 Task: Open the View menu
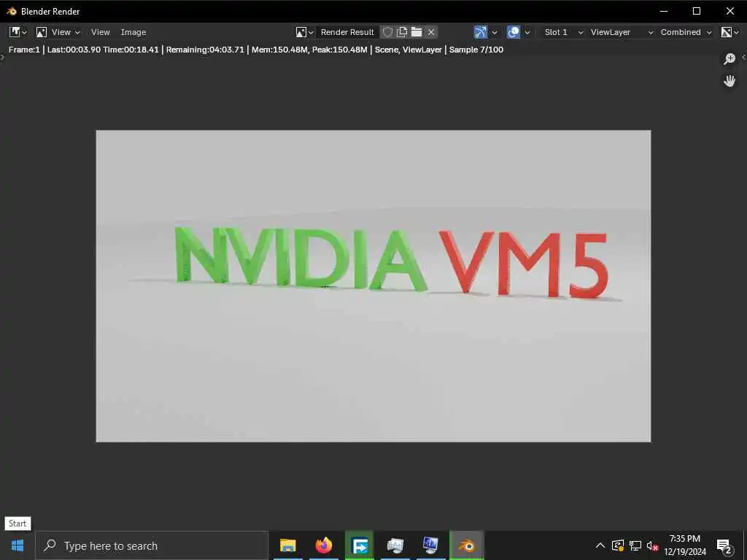pos(100,32)
